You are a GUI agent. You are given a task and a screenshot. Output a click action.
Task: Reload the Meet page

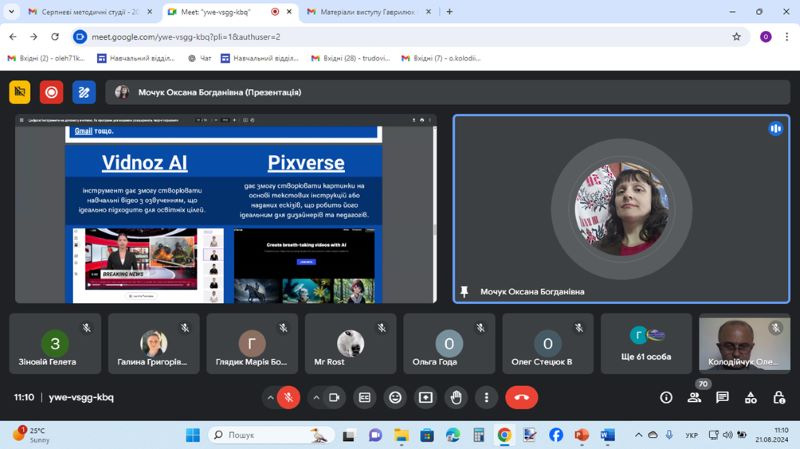pos(55,37)
